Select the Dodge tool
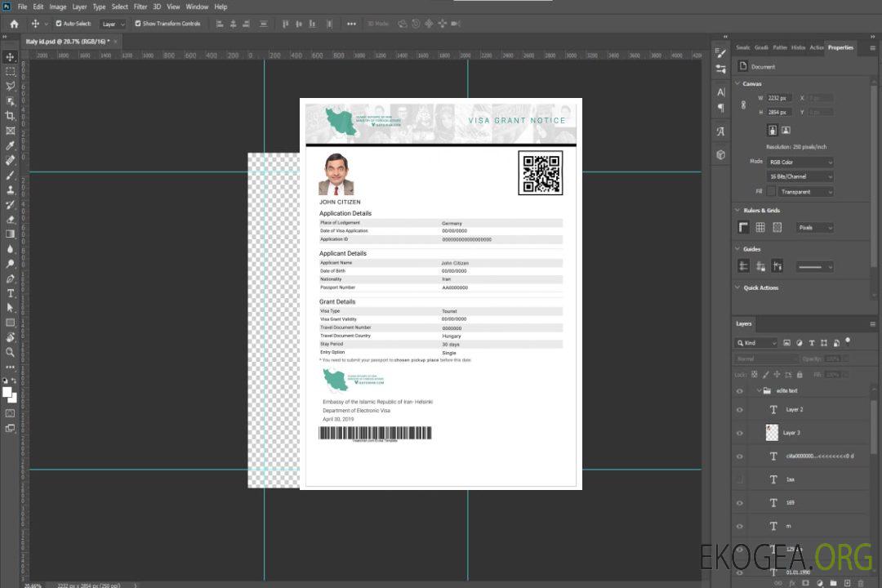 point(10,263)
